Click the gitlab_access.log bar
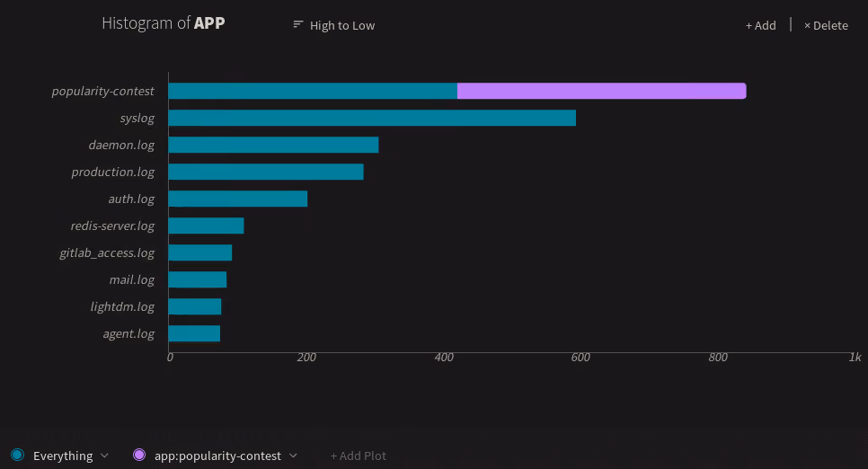This screenshot has width=868, height=469. (x=199, y=252)
